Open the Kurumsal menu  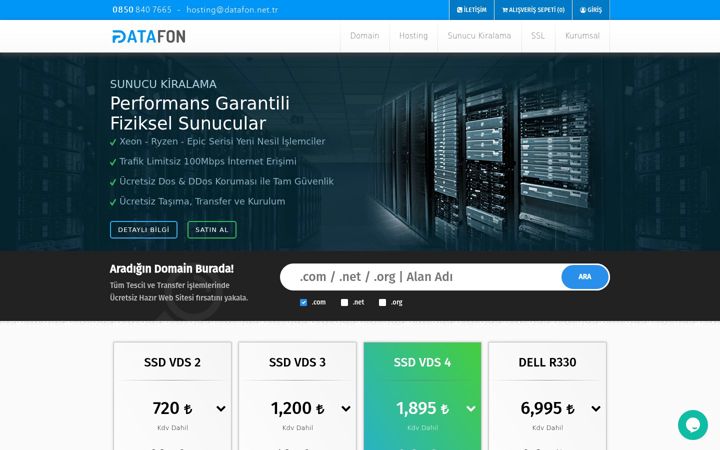[x=582, y=36]
